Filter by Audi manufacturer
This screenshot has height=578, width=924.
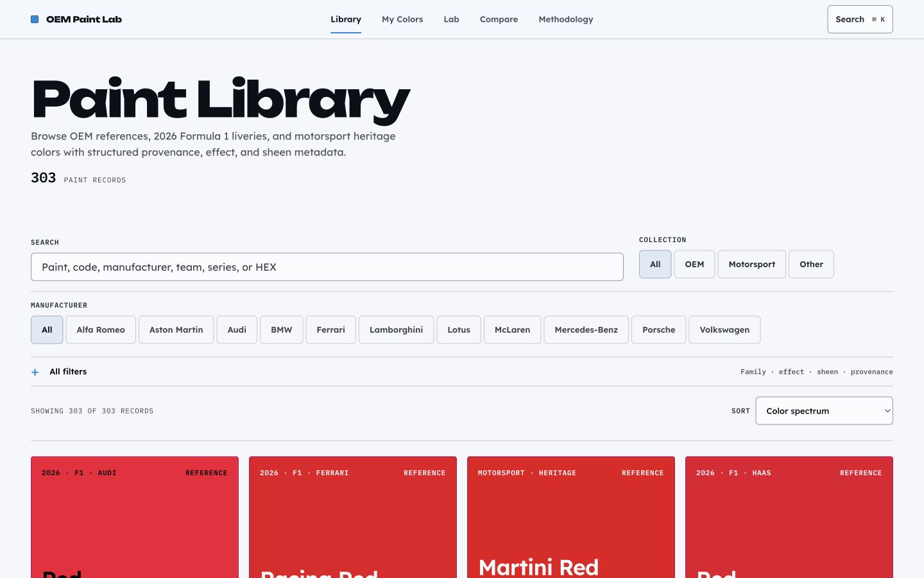(x=237, y=329)
